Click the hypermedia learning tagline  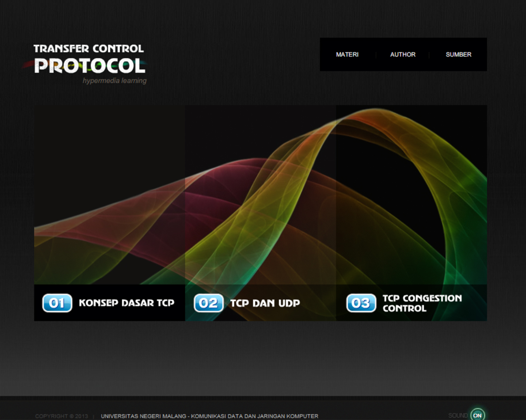click(114, 81)
